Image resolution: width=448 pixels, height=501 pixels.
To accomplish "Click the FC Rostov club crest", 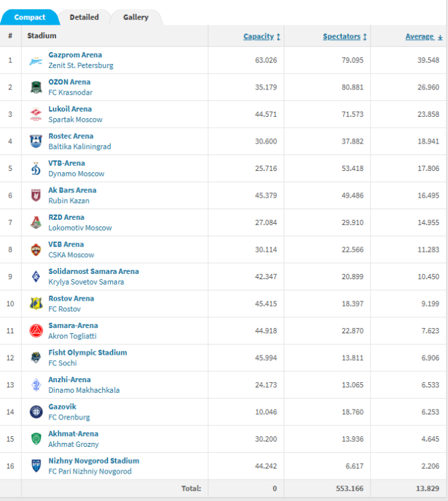I will [x=35, y=304].
